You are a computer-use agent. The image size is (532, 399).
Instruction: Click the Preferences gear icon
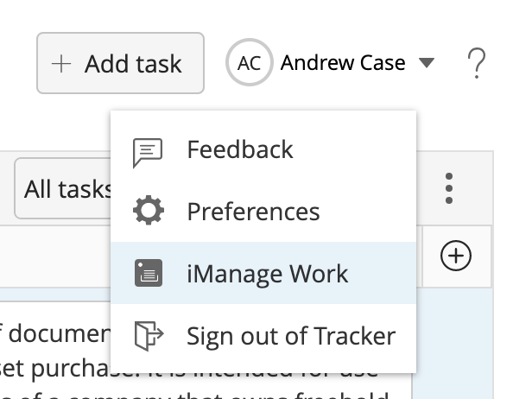[x=148, y=212]
